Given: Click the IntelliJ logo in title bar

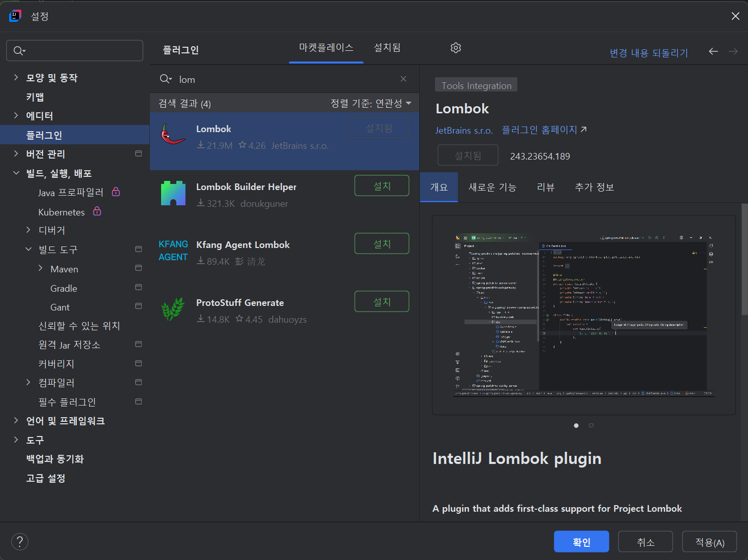Looking at the screenshot, I should 15,16.
